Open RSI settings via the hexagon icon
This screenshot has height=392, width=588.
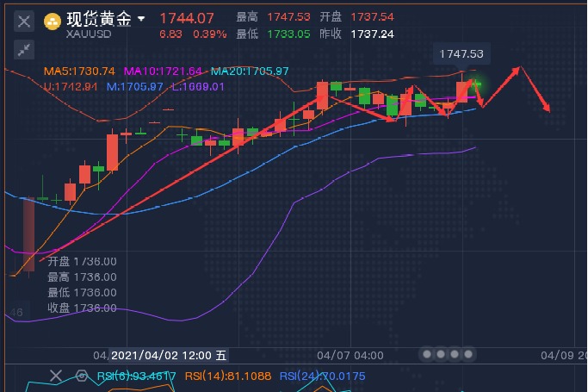click(82, 376)
